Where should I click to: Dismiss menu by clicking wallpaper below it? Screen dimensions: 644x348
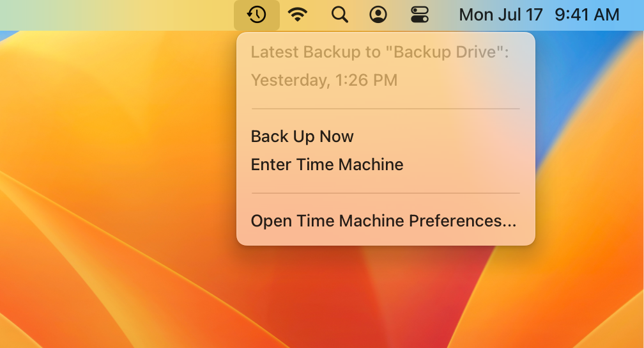(383, 294)
